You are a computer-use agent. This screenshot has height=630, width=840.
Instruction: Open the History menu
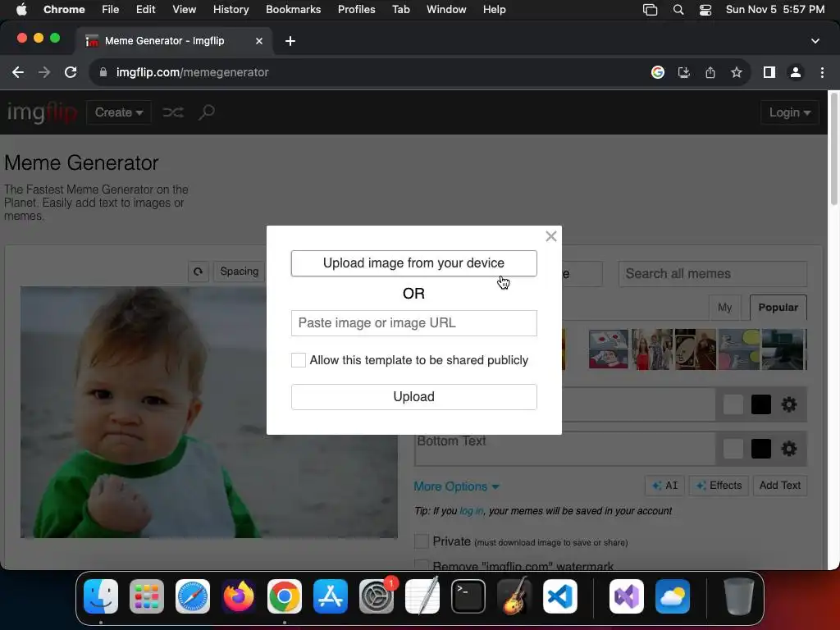231,9
